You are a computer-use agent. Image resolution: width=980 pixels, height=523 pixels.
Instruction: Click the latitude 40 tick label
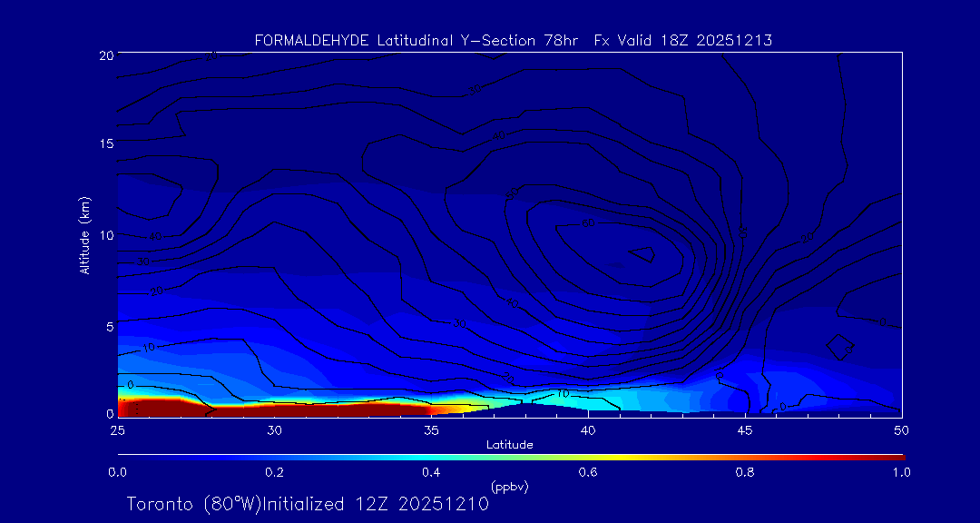click(588, 429)
